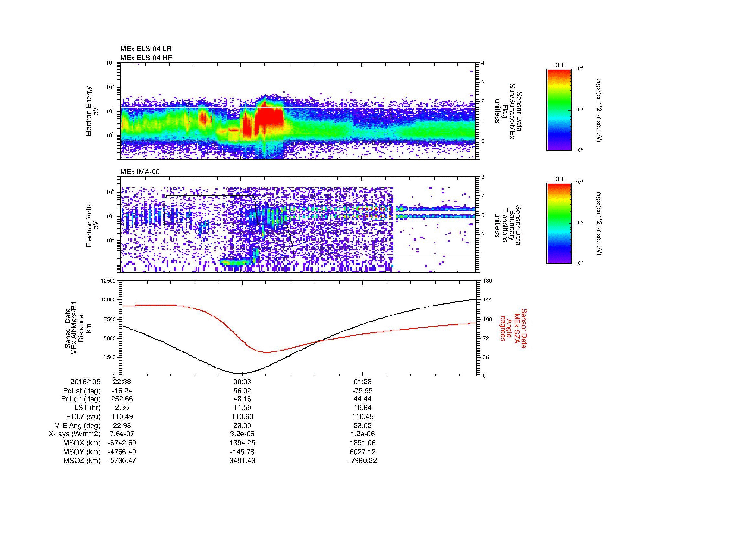The image size is (756, 534).
Task: Click the 'MSOY (km)' row label
Action: point(82,452)
